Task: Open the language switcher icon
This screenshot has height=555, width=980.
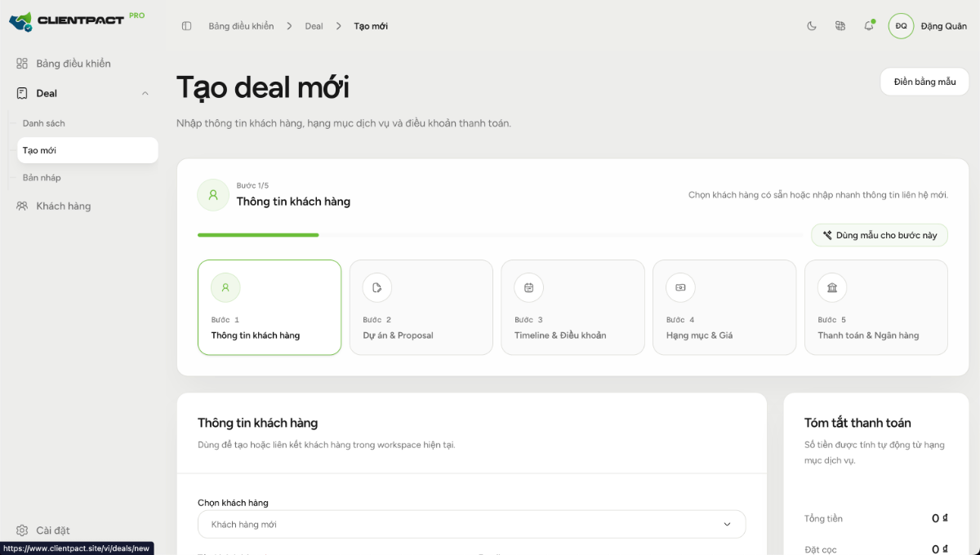Action: (840, 26)
